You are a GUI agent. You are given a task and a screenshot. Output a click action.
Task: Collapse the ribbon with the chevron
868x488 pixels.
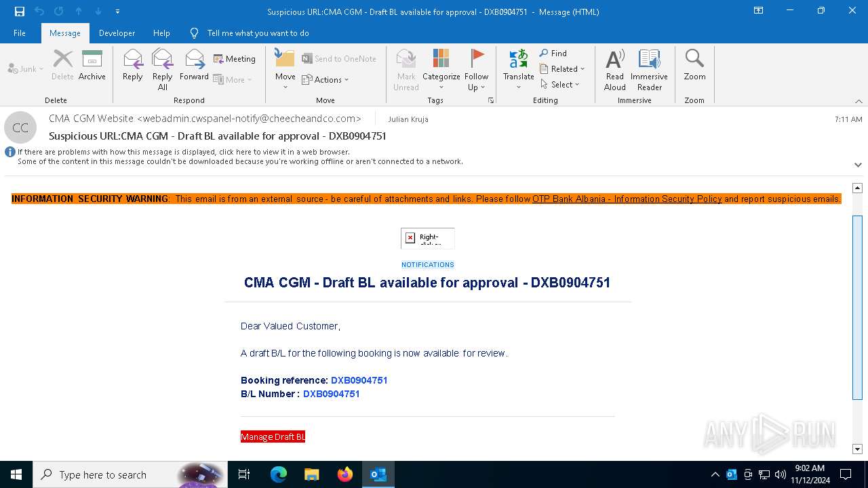pos(859,101)
